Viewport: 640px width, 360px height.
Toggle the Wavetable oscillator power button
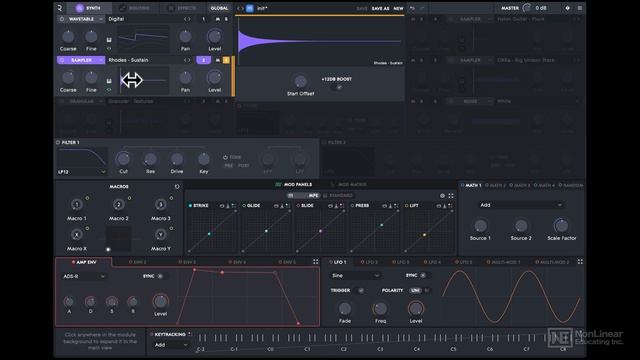tap(62, 19)
